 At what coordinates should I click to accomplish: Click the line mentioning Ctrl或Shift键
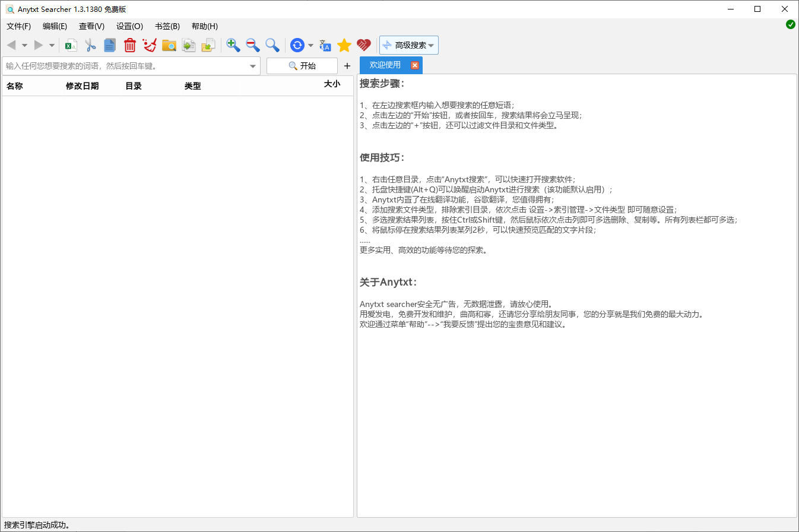[549, 220]
